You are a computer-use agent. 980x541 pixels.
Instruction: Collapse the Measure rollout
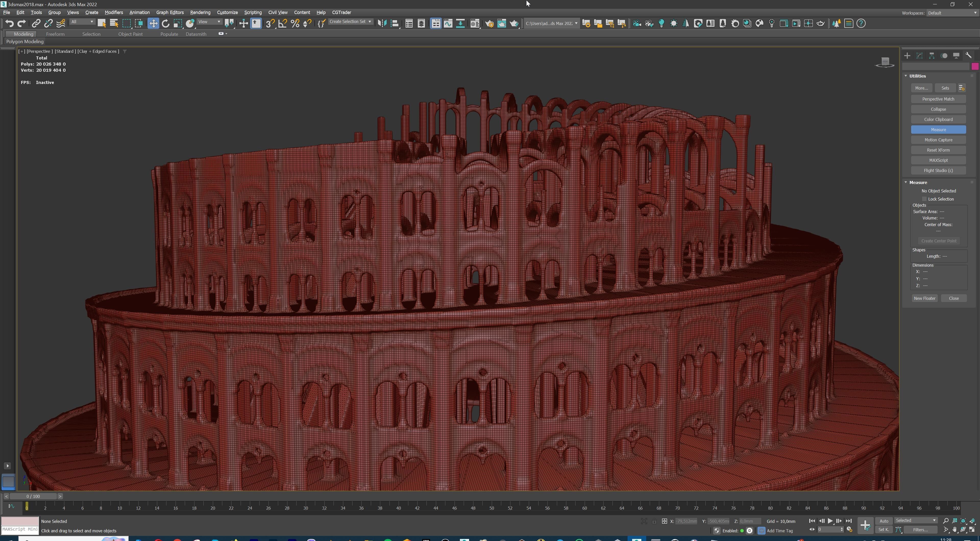tap(906, 182)
